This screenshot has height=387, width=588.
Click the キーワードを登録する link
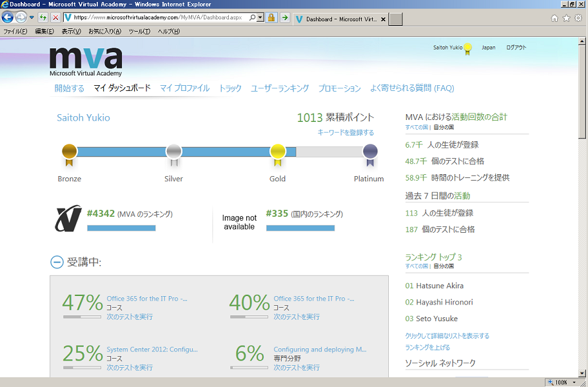(x=346, y=132)
